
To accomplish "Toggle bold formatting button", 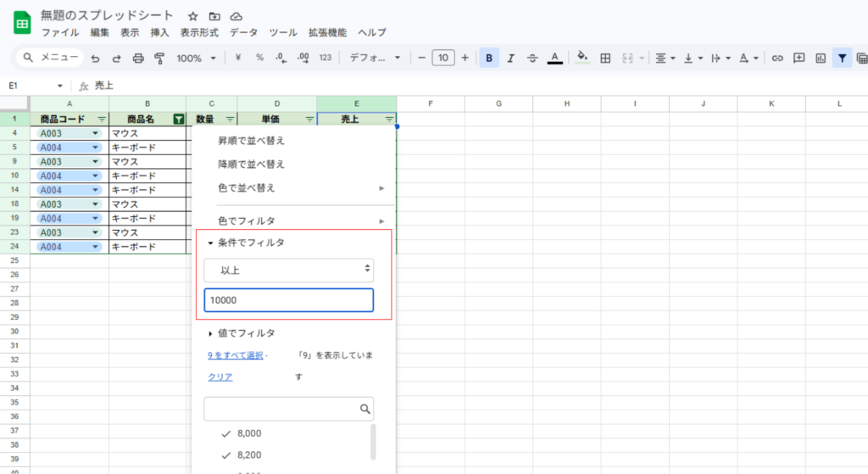I will click(489, 59).
